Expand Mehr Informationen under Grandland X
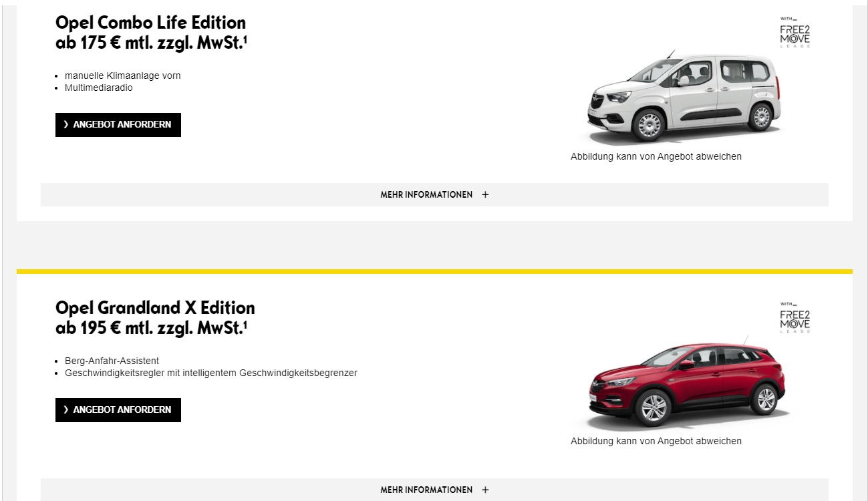 pos(434,490)
